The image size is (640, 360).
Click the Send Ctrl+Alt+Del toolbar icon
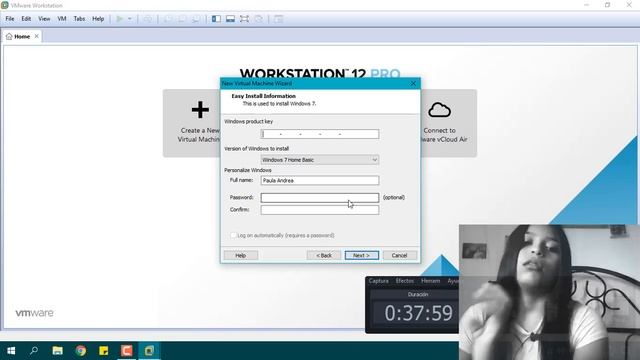click(x=148, y=19)
